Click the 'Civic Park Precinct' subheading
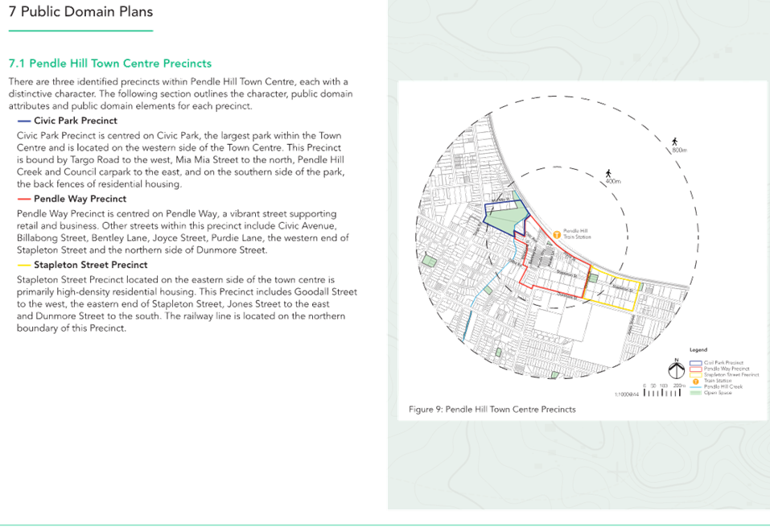 point(75,121)
